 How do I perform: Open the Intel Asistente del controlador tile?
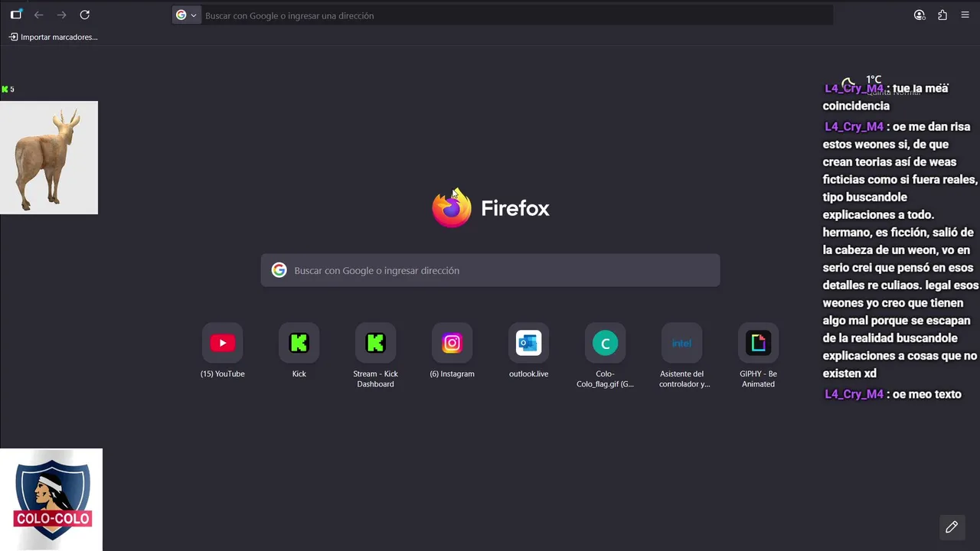(x=682, y=343)
